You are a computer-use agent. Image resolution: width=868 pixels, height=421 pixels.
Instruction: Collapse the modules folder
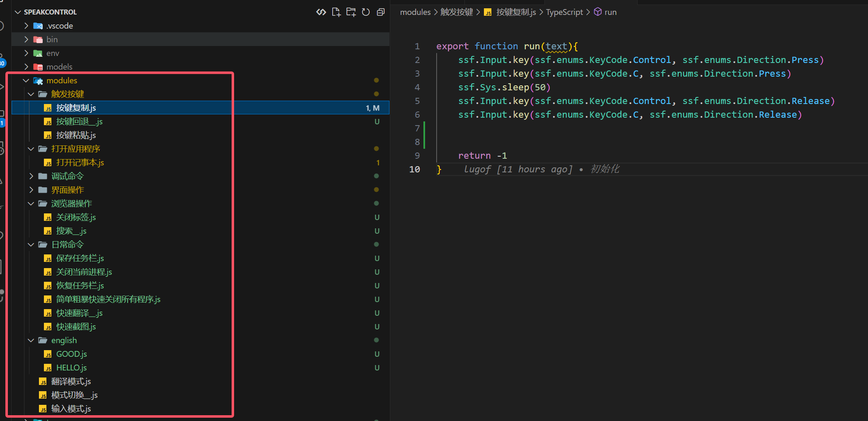[x=26, y=80]
